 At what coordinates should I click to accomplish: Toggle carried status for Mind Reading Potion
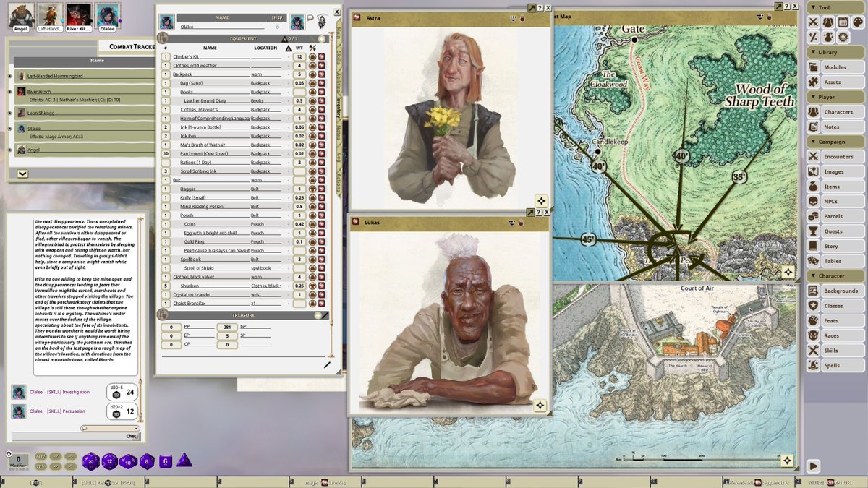click(x=313, y=206)
